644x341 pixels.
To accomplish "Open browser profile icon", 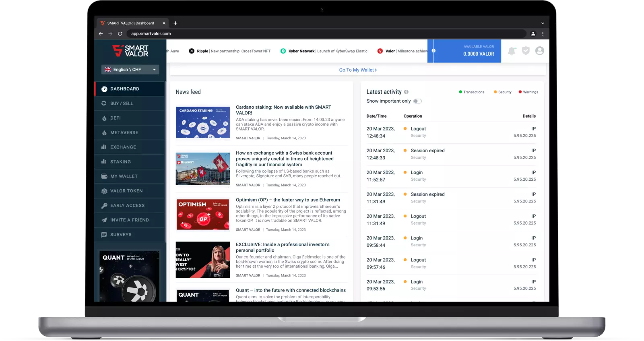I will click(x=533, y=34).
